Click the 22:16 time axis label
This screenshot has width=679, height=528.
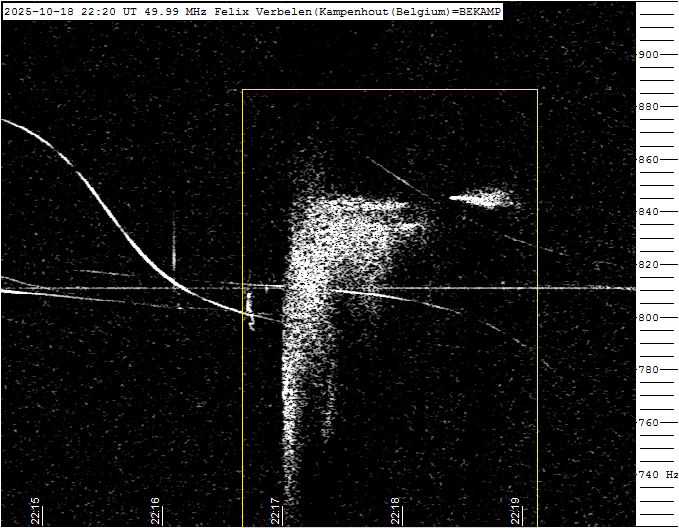point(155,511)
